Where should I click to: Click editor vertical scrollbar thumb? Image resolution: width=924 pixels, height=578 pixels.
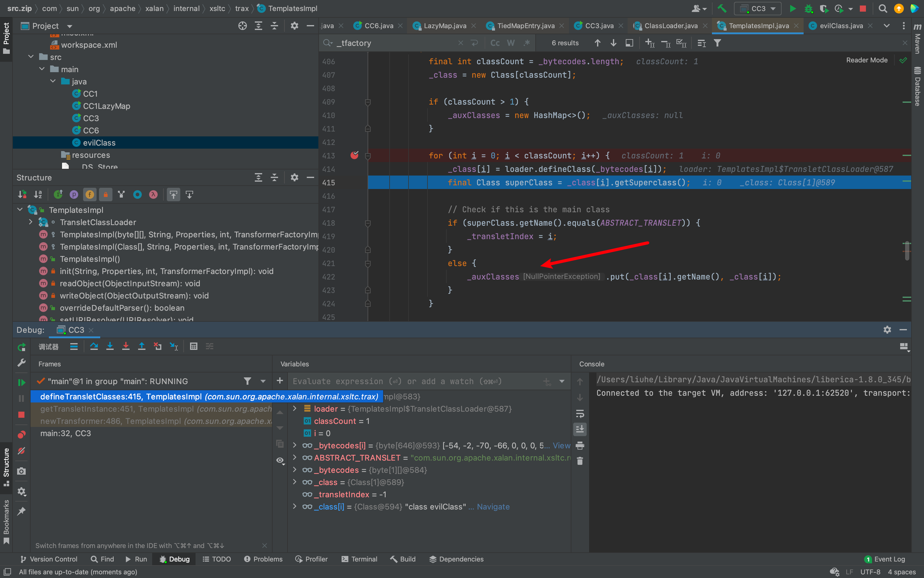pos(907,251)
